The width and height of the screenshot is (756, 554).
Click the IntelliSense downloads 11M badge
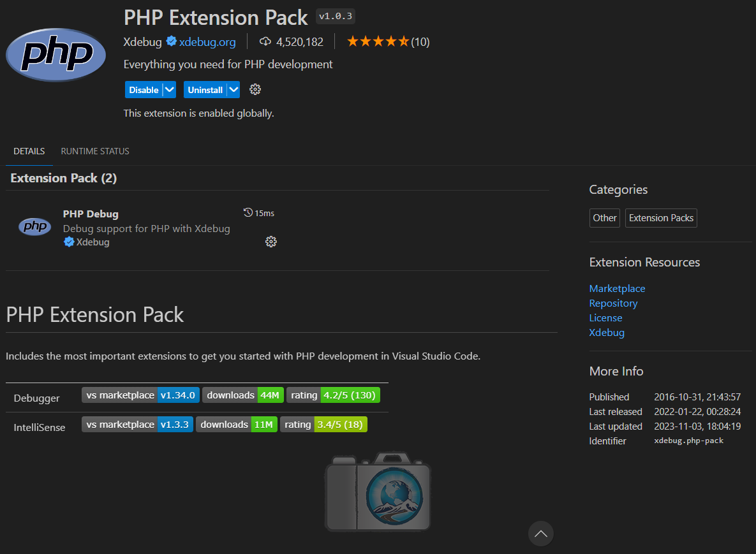(x=237, y=425)
